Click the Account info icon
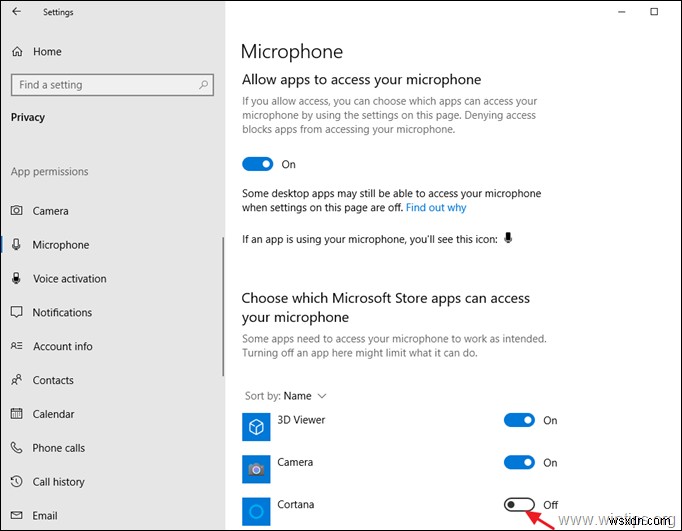This screenshot has width=682, height=531. 17,346
